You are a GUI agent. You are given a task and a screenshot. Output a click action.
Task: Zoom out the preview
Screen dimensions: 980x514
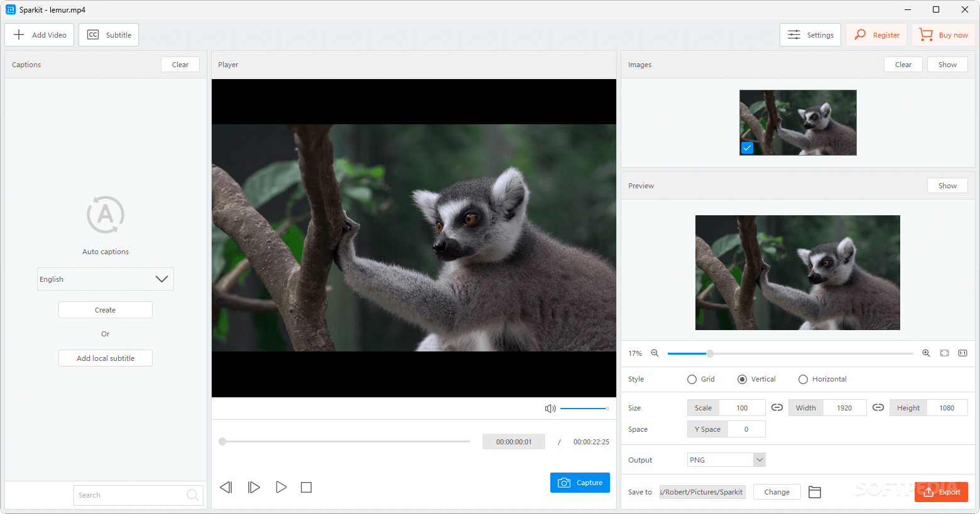655,353
